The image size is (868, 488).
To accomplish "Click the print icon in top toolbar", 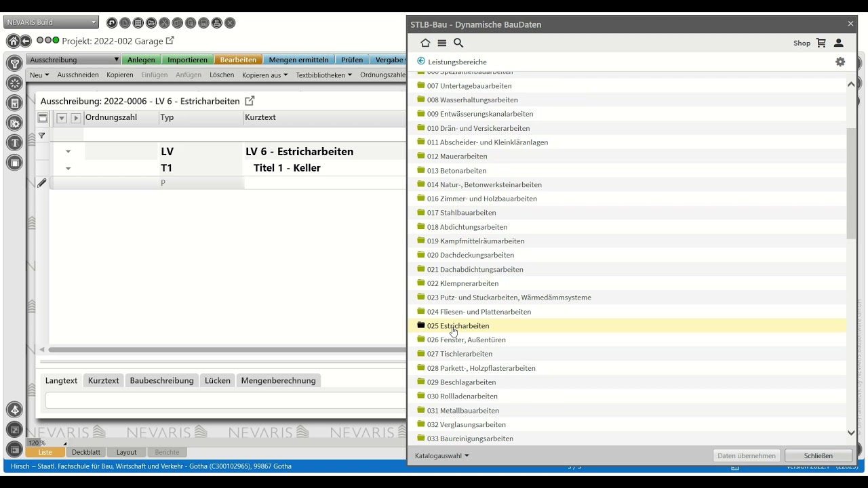I will click(217, 23).
